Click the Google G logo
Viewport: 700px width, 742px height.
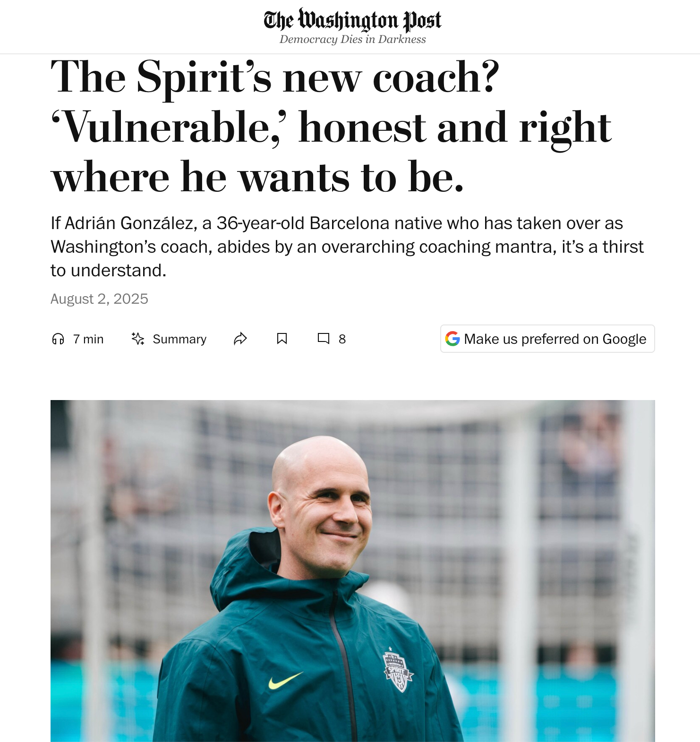tap(452, 339)
